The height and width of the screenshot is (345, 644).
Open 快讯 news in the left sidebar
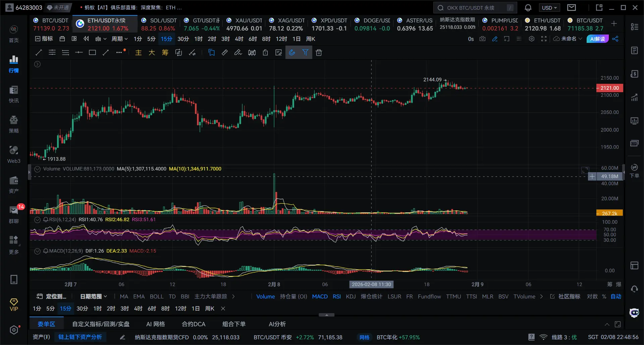(14, 94)
